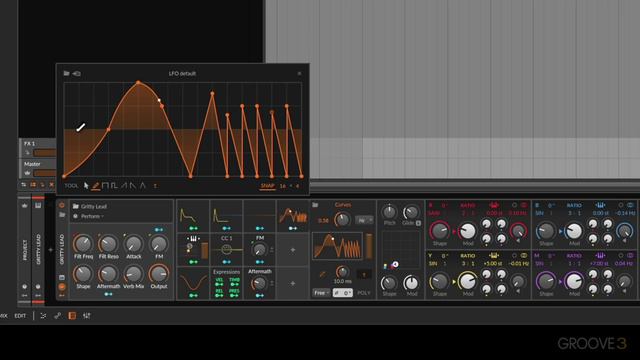Click modulation routing button under Curves slot
Screen dimensions: 640x360
tap(293, 228)
